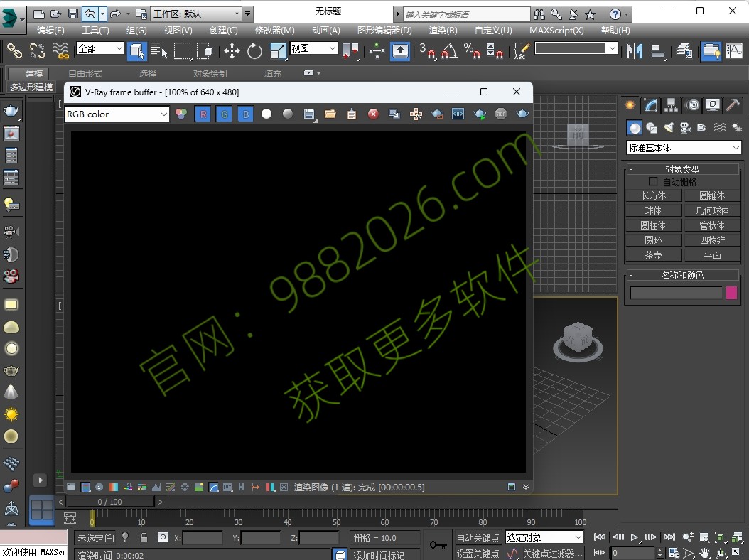Click the 茶壶 teapot button
This screenshot has width=749, height=560.
654,255
